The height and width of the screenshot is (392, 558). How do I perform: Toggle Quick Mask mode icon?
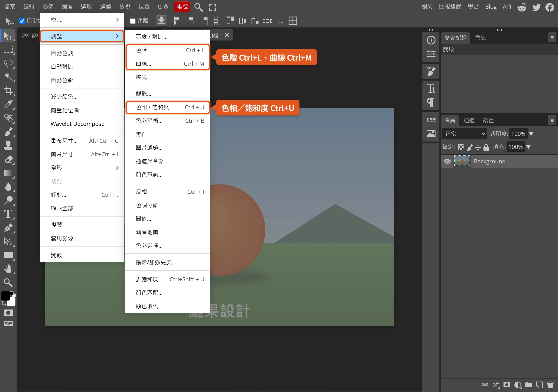[8, 313]
